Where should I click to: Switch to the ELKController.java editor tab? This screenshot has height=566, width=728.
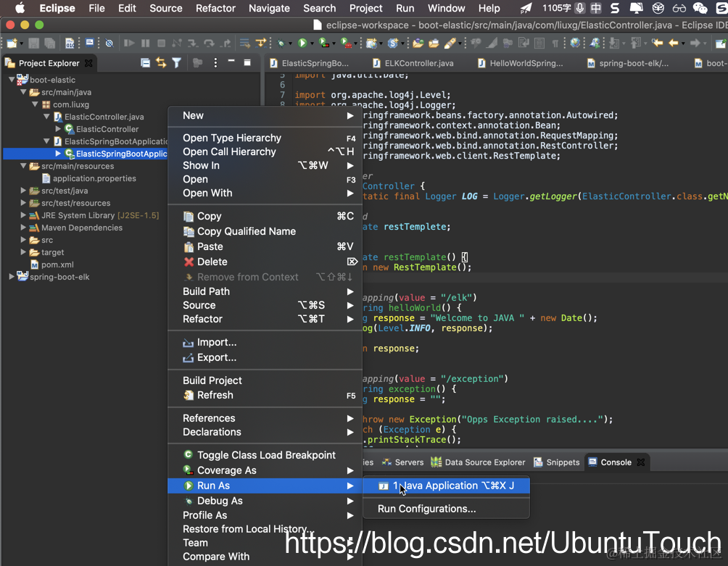(418, 63)
